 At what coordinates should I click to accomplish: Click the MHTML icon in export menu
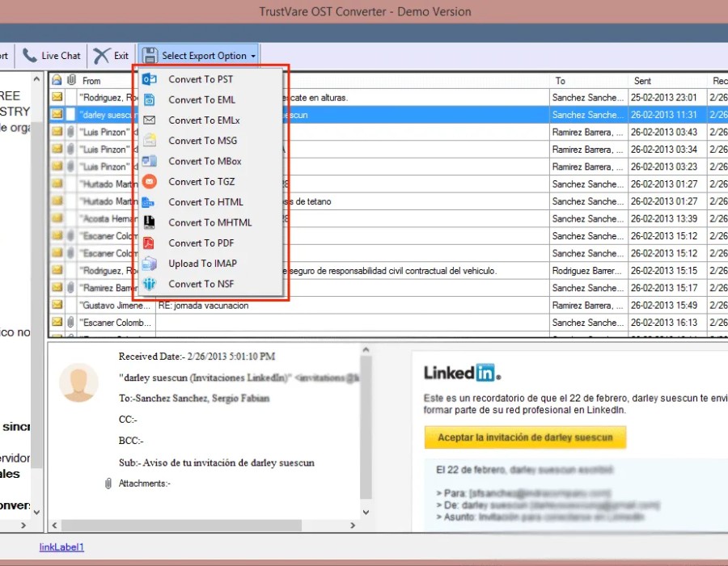click(149, 222)
